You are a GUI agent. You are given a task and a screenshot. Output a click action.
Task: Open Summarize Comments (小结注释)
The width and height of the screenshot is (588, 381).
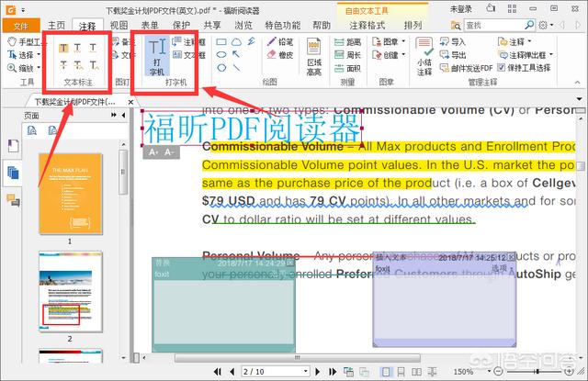(424, 57)
